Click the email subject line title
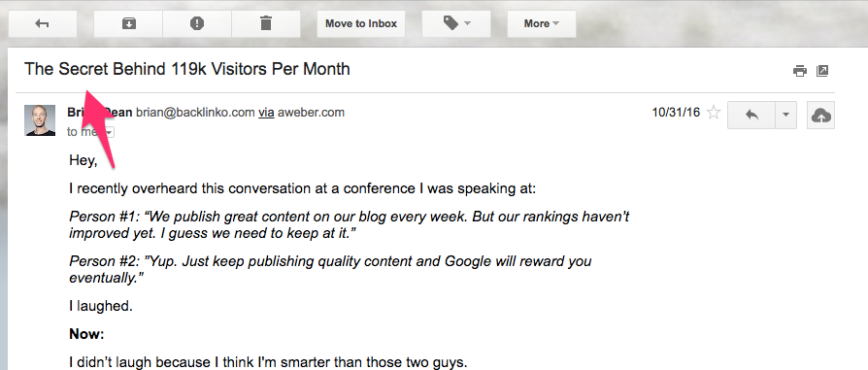This screenshot has height=370, width=868. coord(187,69)
